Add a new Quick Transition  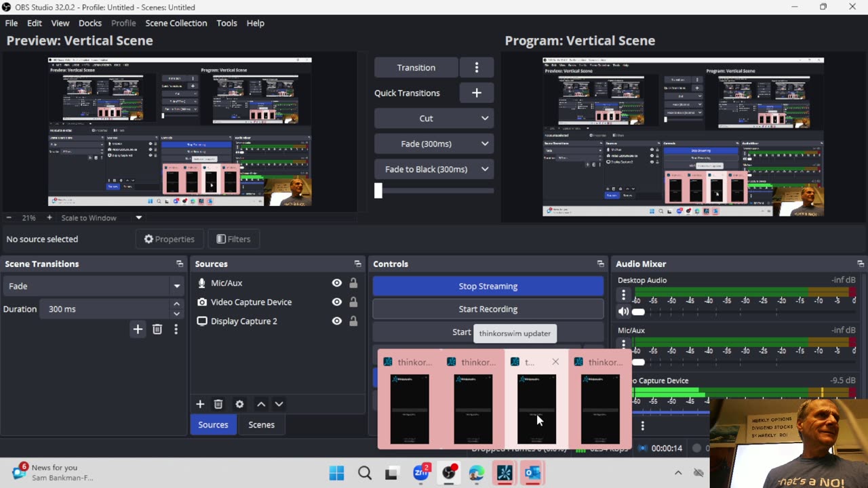coord(476,93)
